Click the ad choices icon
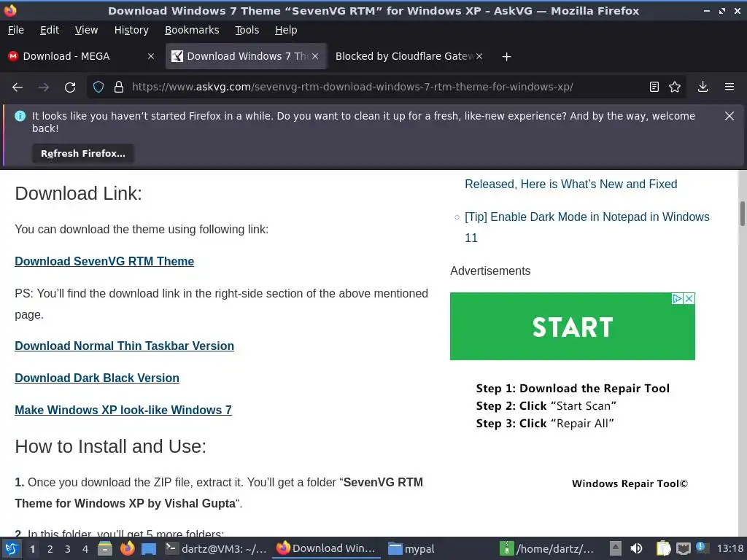Screen dimensions: 747x560 677,298
